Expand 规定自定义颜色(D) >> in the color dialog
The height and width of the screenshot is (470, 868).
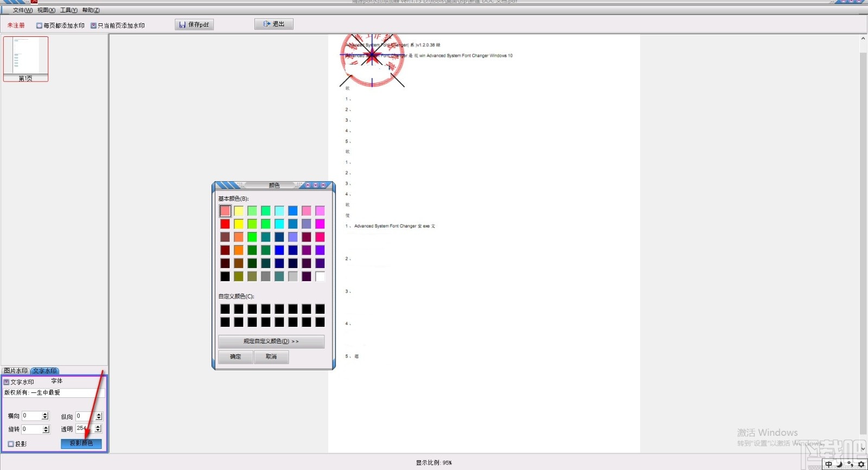[x=271, y=341]
